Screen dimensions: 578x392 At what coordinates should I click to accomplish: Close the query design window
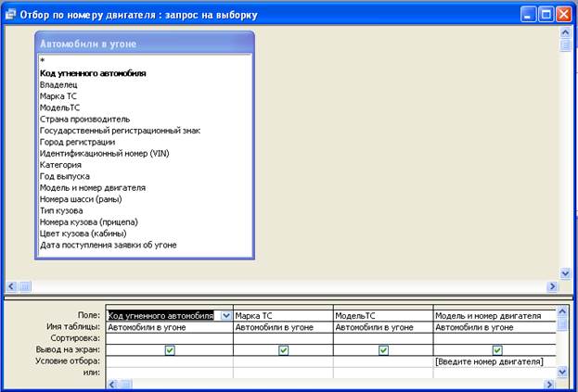tap(564, 15)
